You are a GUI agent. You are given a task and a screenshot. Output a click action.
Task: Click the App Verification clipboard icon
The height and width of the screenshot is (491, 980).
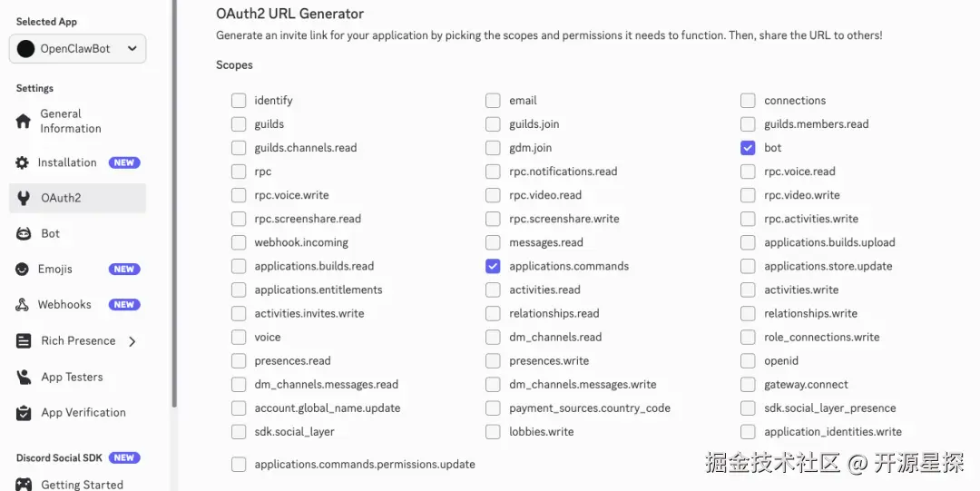point(24,413)
